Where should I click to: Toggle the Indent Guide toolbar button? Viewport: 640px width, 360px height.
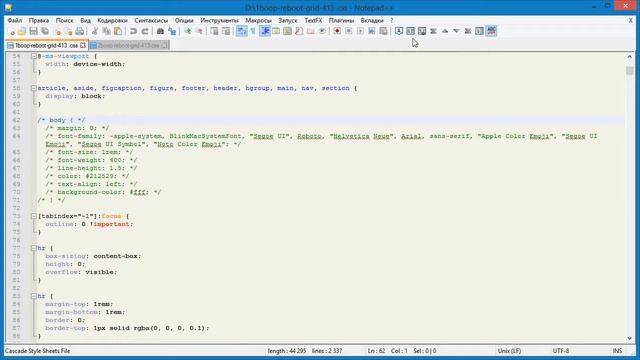point(264,31)
